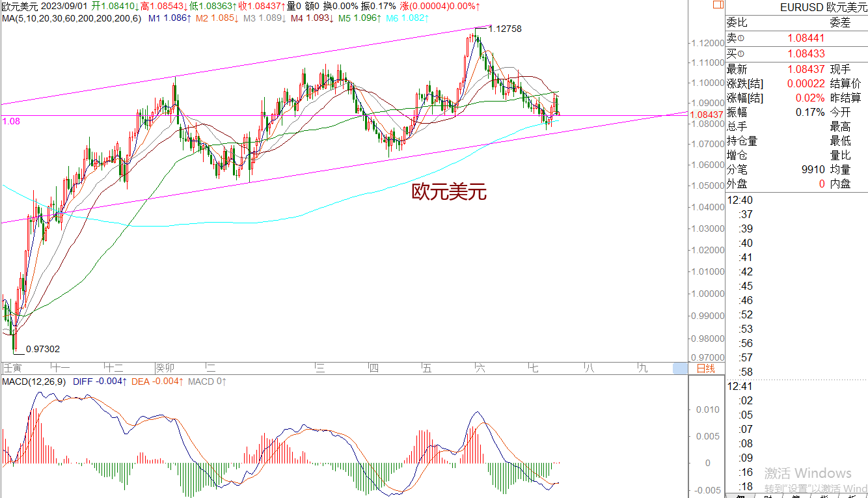The image size is (868, 498).
Task: Click the 0.010 MACD axis label
Action: [x=708, y=409]
